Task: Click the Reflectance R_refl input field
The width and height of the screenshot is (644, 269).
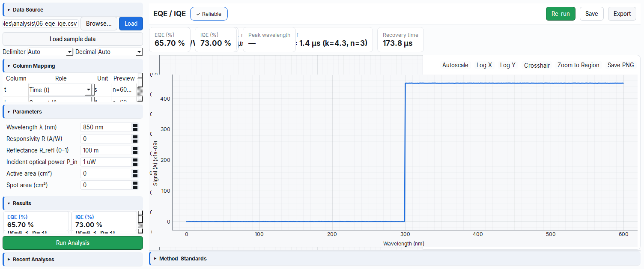Action: (106, 150)
